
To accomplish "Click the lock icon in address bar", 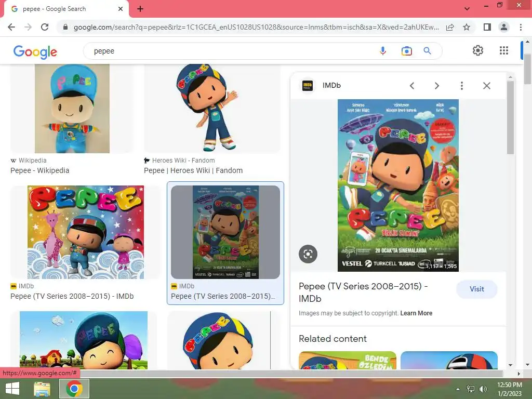I will click(65, 27).
